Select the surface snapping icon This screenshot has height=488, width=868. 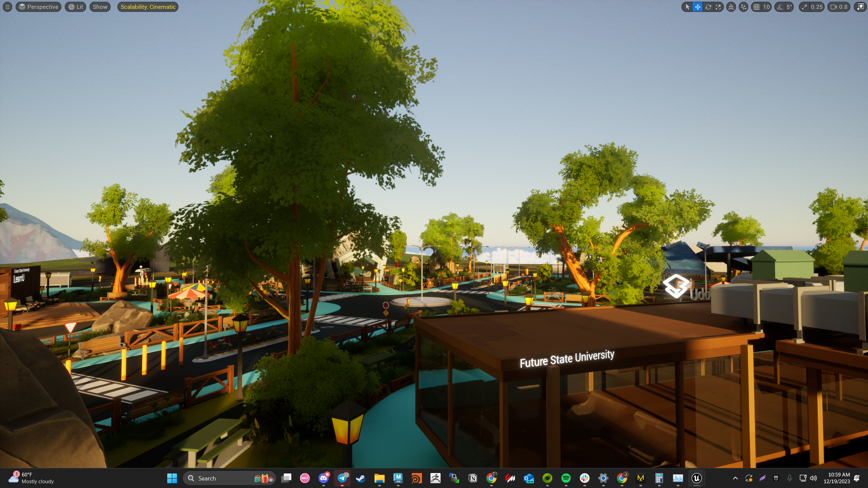(x=743, y=7)
